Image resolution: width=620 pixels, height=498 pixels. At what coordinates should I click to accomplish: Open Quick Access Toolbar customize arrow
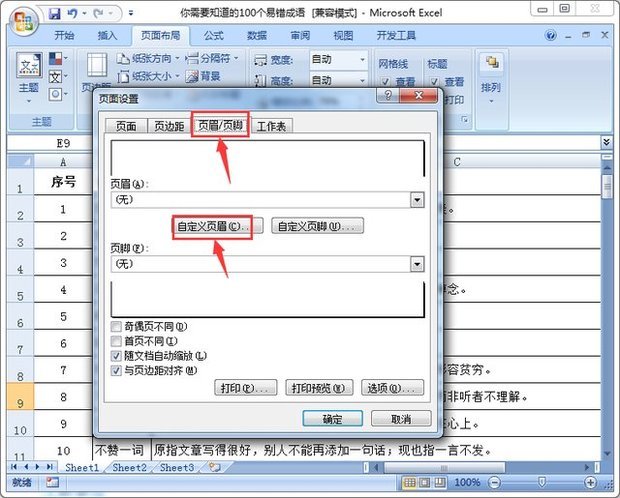tap(131, 14)
